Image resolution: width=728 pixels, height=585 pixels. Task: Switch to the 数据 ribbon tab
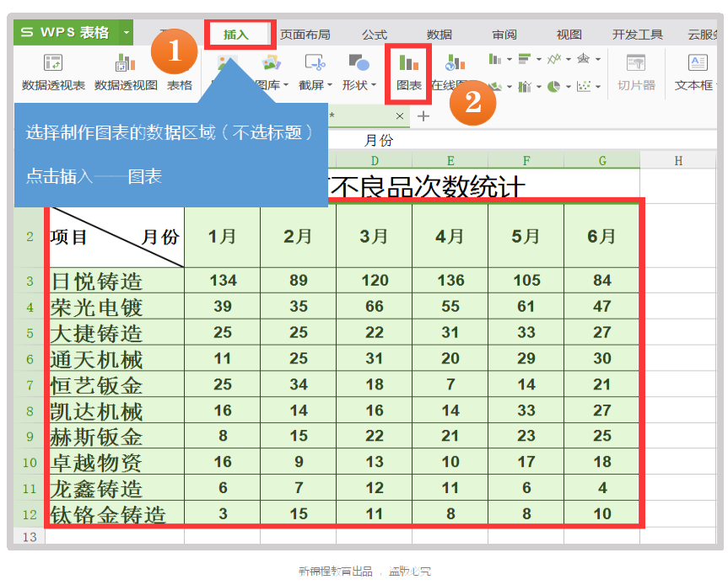pos(439,35)
